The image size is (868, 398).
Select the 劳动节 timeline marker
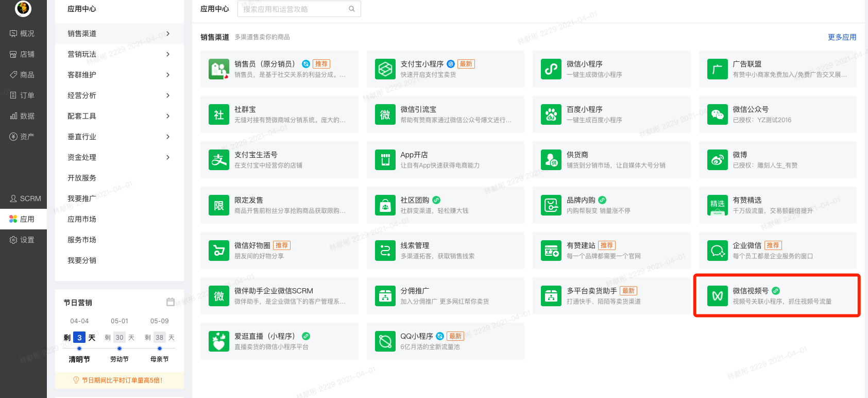click(x=120, y=349)
